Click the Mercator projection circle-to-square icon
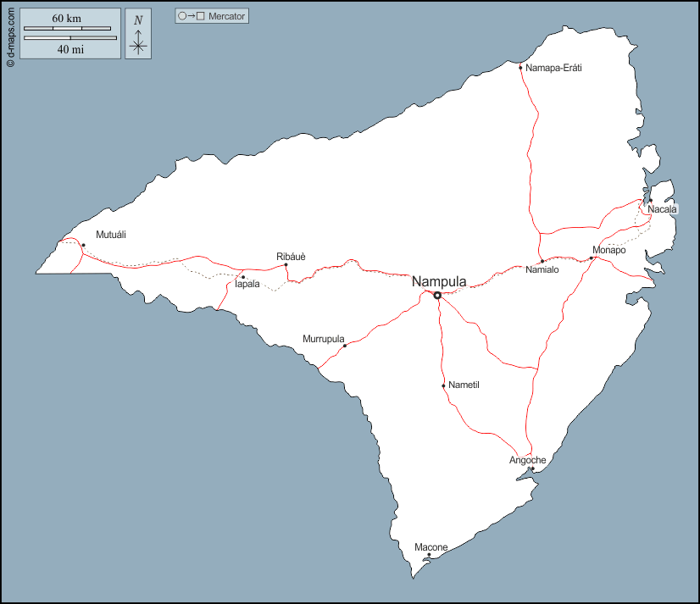The height and width of the screenshot is (604, 700). (191, 16)
